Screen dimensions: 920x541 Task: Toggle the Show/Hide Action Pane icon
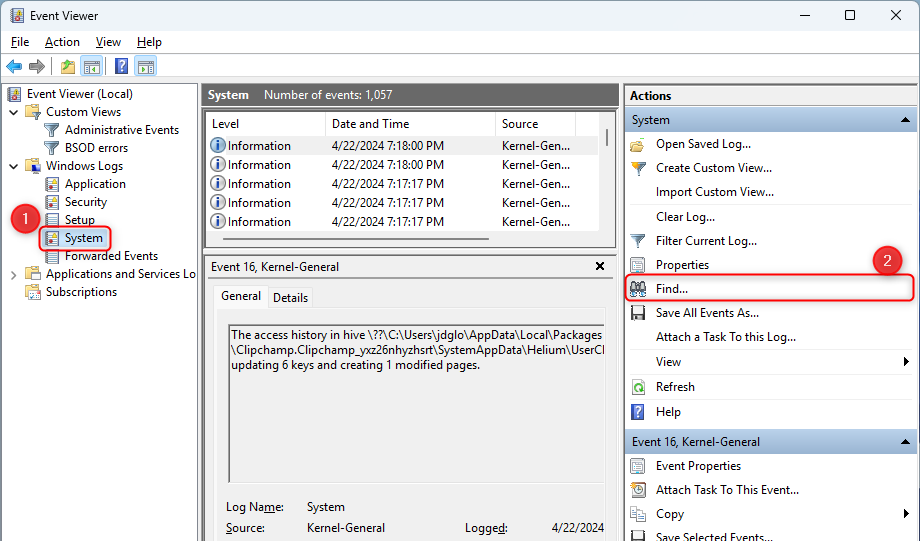[146, 66]
